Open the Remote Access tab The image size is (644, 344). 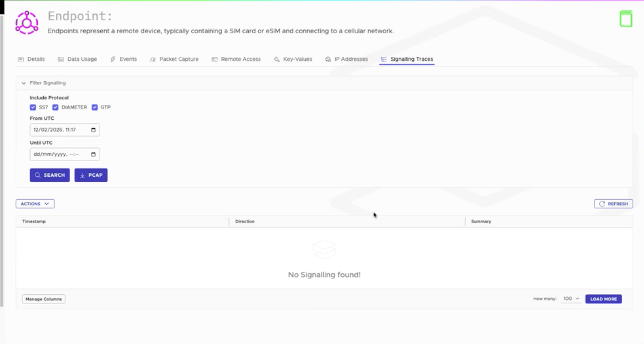(x=240, y=59)
